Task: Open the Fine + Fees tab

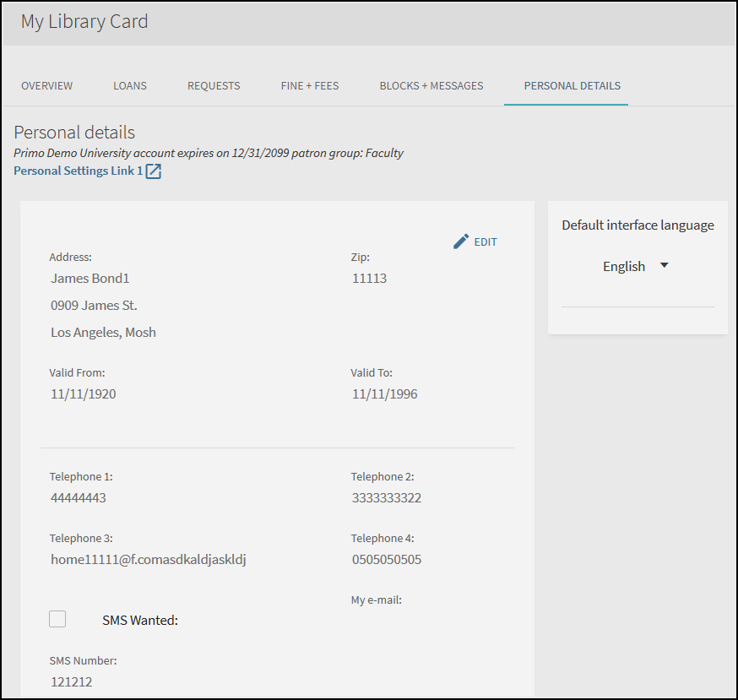Action: coord(310,85)
